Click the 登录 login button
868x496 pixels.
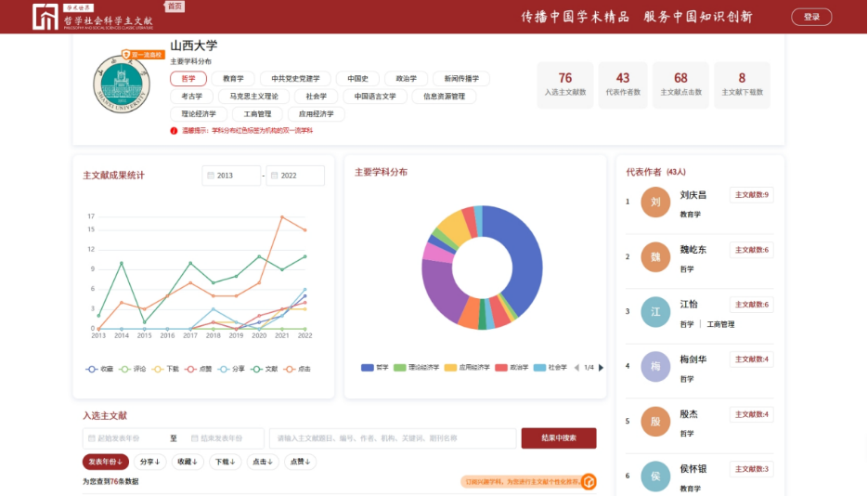tap(811, 17)
